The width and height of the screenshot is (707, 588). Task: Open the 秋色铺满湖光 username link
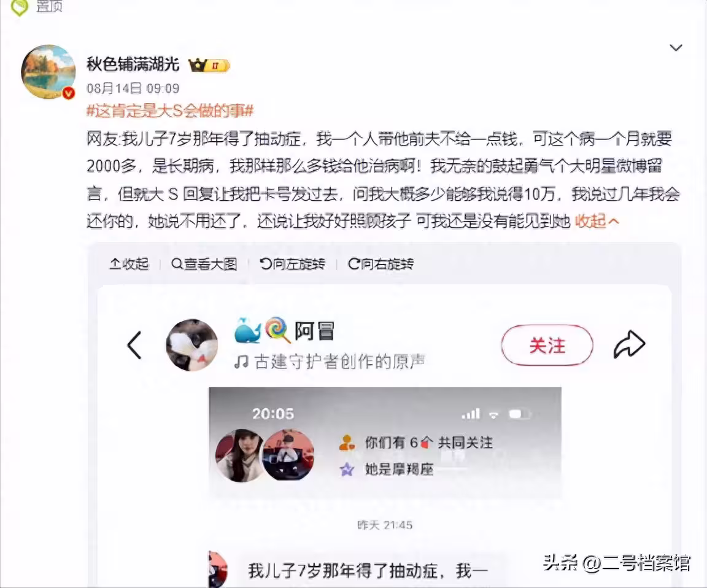click(x=133, y=64)
